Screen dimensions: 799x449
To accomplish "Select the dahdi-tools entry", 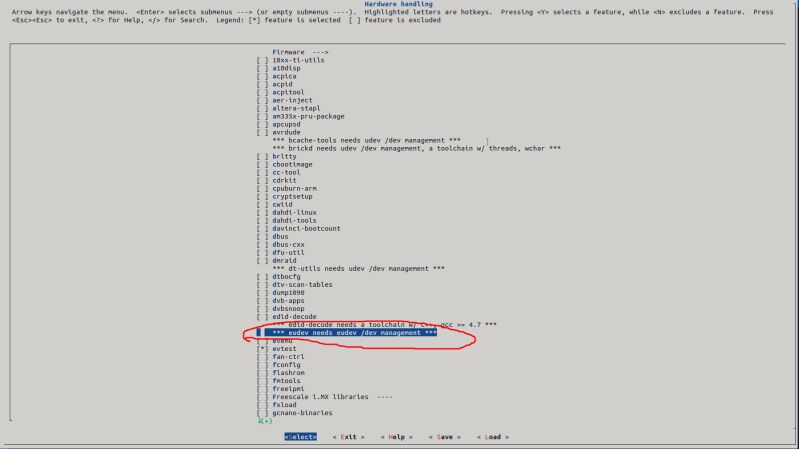I will 294,221.
